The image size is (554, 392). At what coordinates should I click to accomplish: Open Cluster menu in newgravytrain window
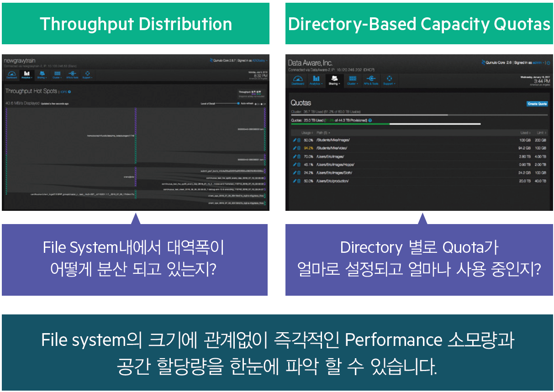(57, 74)
